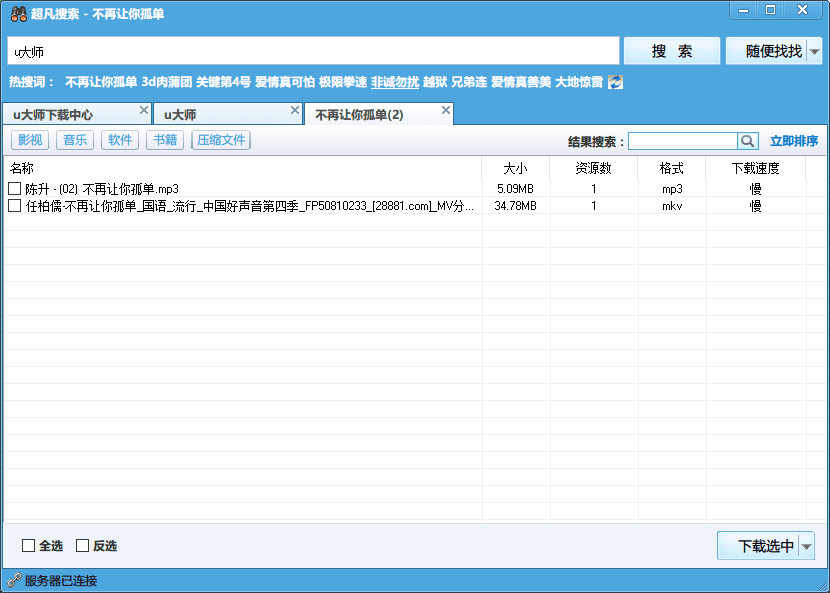Filter results by 压缩文件
The height and width of the screenshot is (593, 830).
[221, 140]
